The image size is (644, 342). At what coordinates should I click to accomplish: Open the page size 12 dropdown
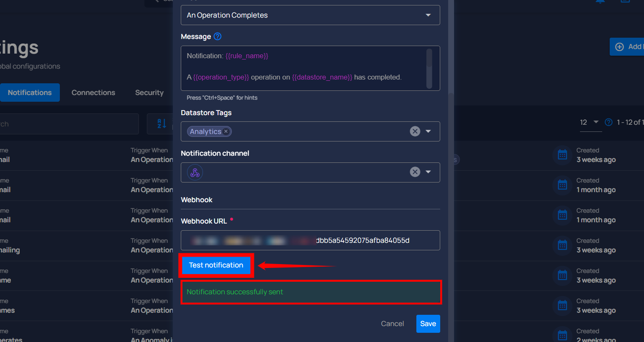click(x=590, y=122)
